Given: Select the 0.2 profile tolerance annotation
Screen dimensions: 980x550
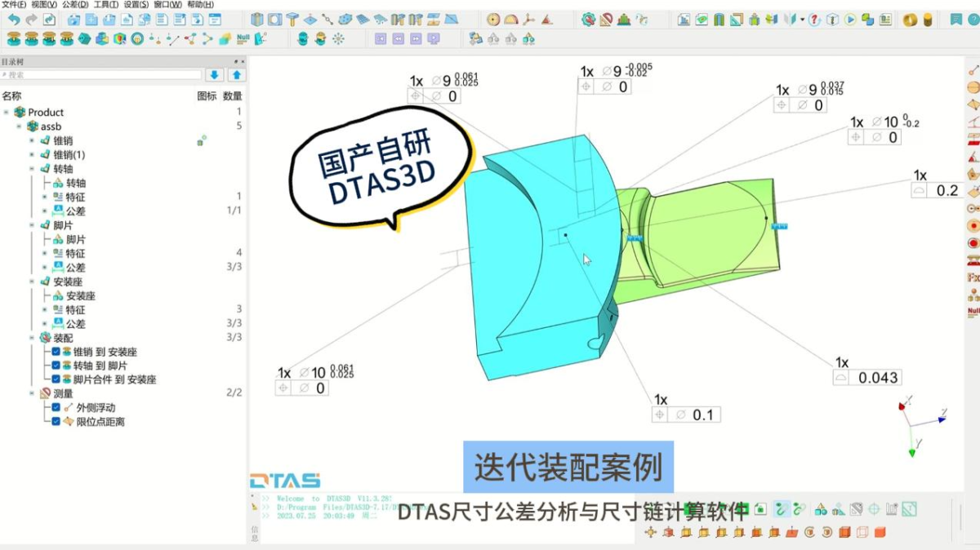Looking at the screenshot, I should (x=936, y=190).
